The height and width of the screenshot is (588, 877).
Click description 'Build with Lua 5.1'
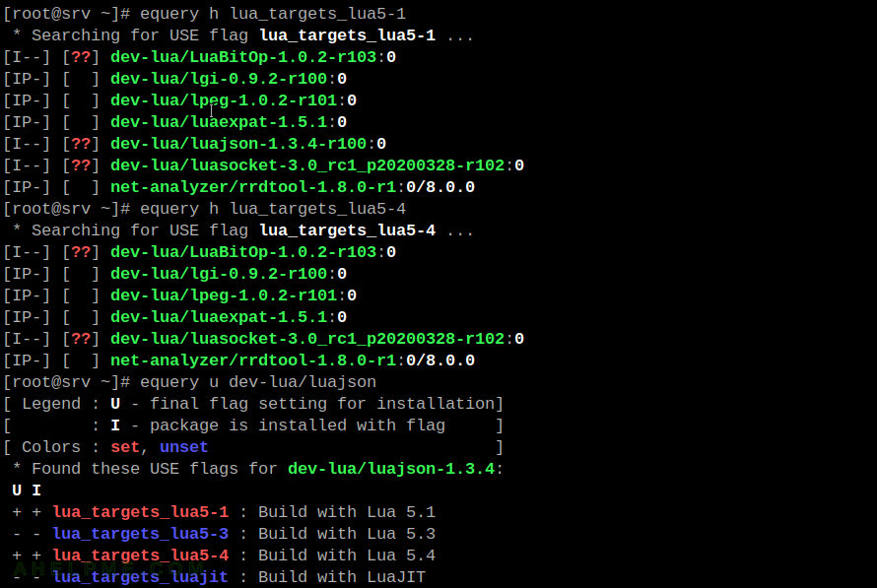tap(347, 512)
